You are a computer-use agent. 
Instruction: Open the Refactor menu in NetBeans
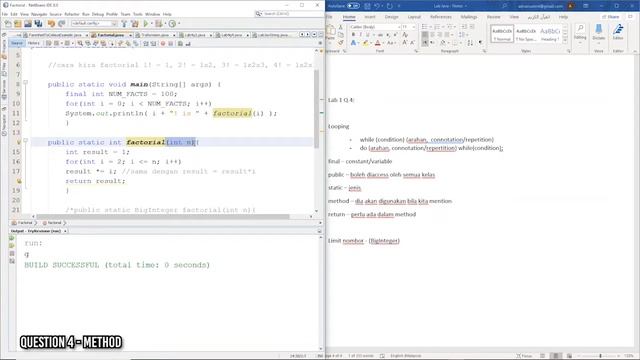71,14
